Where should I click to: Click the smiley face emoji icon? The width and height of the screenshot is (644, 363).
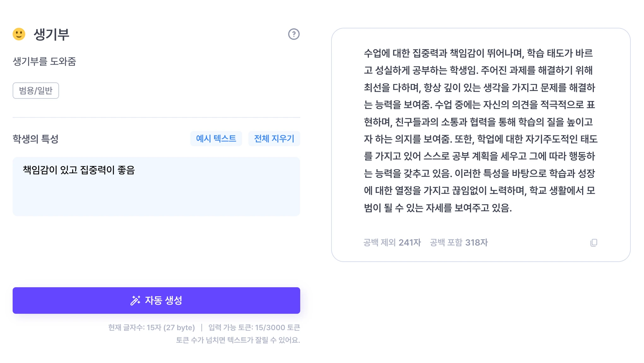point(19,34)
